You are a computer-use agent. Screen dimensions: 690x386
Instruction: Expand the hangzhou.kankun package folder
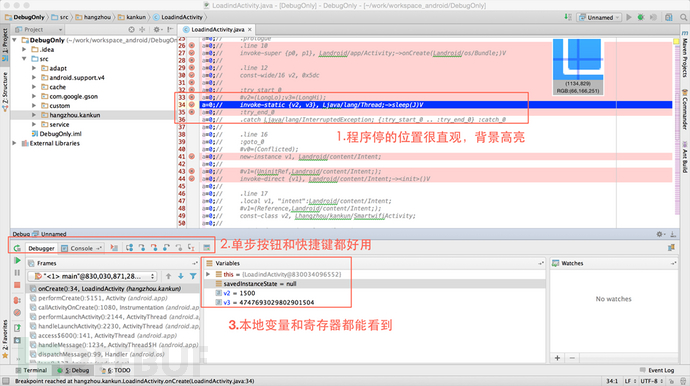[x=34, y=115]
